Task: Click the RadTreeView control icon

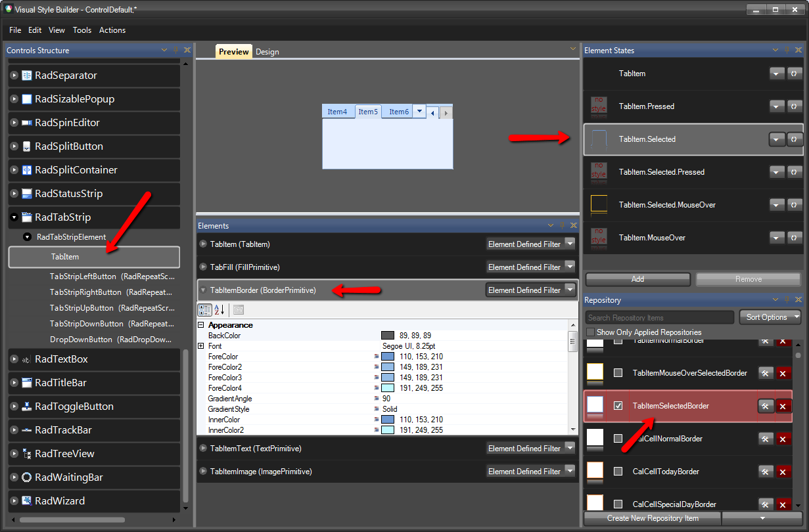Action: pyautogui.click(x=27, y=454)
